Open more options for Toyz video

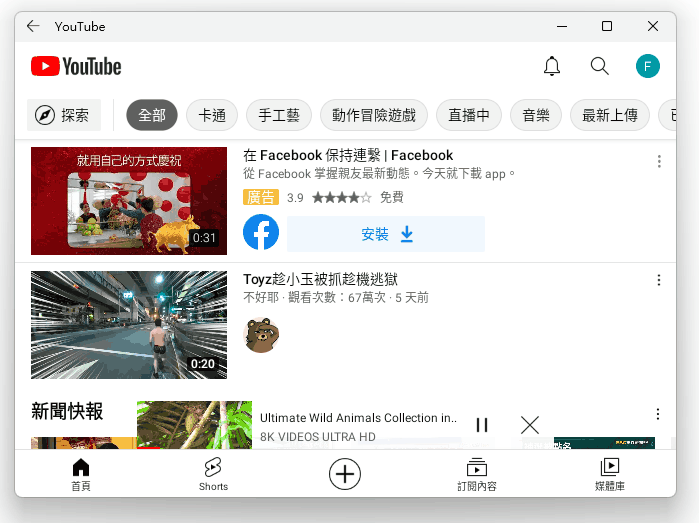coord(659,280)
